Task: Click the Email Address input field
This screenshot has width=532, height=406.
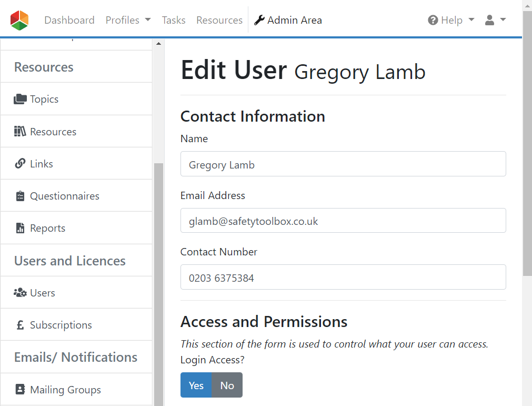Action: tap(343, 221)
